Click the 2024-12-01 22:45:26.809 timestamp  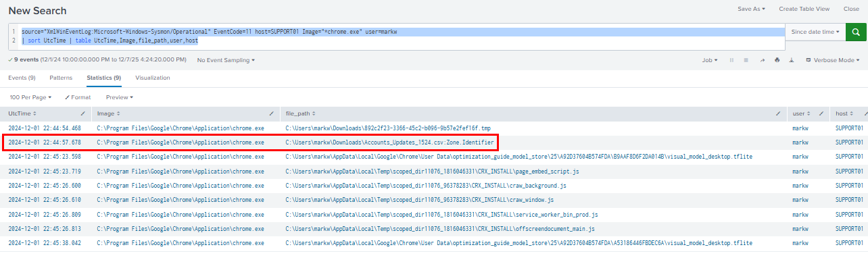point(45,215)
